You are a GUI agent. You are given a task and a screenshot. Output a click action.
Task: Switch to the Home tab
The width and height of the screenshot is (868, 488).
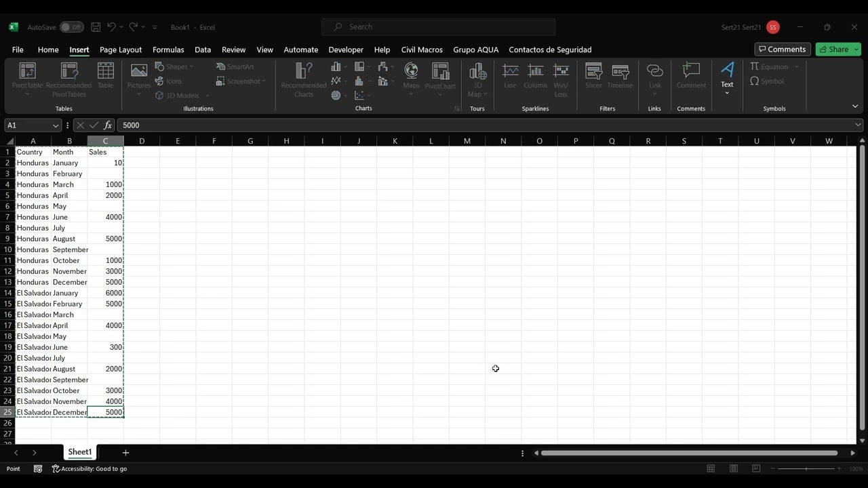click(x=48, y=49)
